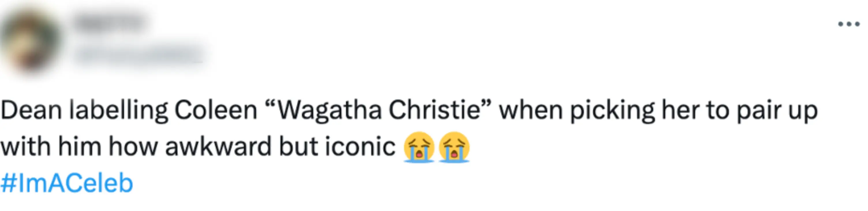Image resolution: width=868 pixels, height=211 pixels.
Task: Click the second crying face emoji
Action: coord(454,147)
